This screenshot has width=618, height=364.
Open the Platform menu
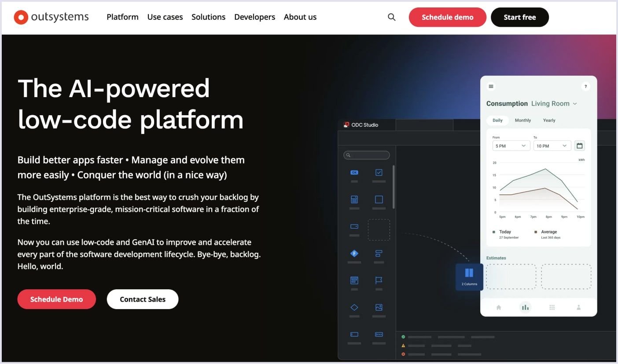point(122,17)
